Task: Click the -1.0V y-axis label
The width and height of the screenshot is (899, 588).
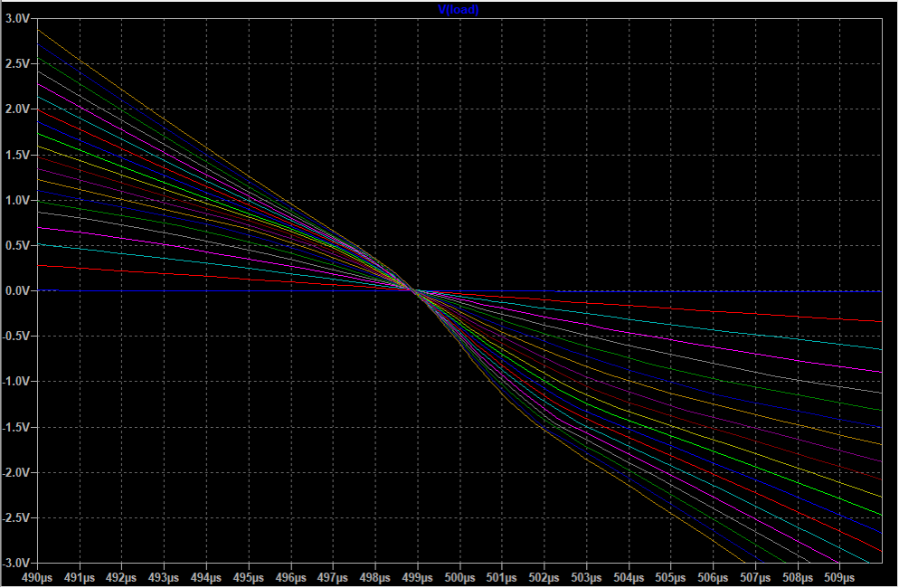Action: point(16,382)
